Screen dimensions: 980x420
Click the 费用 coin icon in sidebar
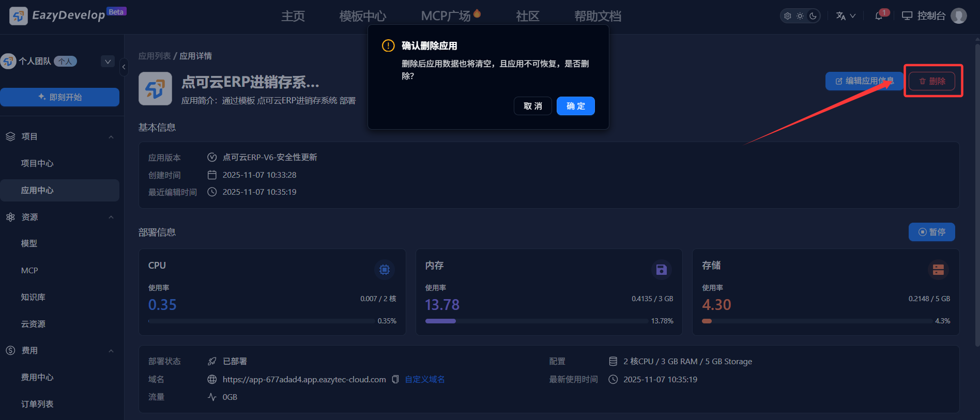click(x=10, y=351)
